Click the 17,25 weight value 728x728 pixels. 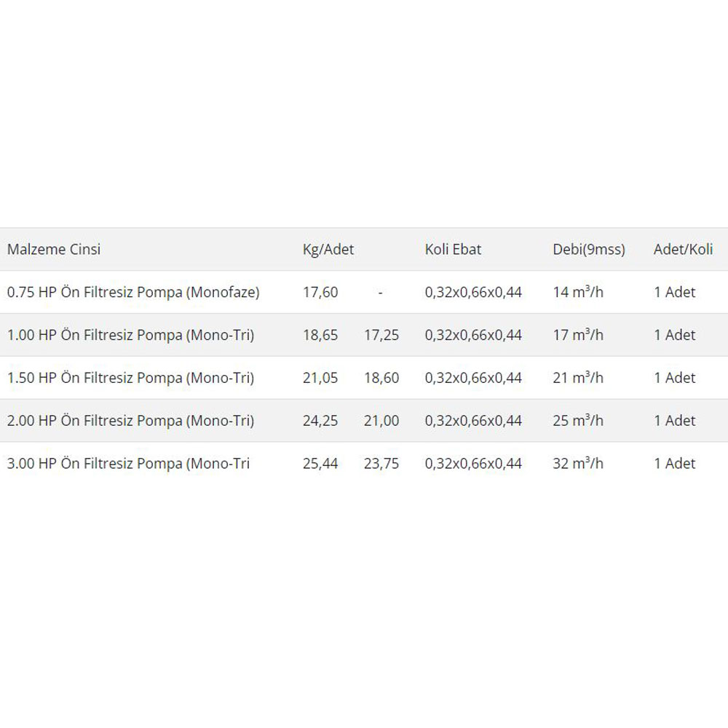click(381, 335)
